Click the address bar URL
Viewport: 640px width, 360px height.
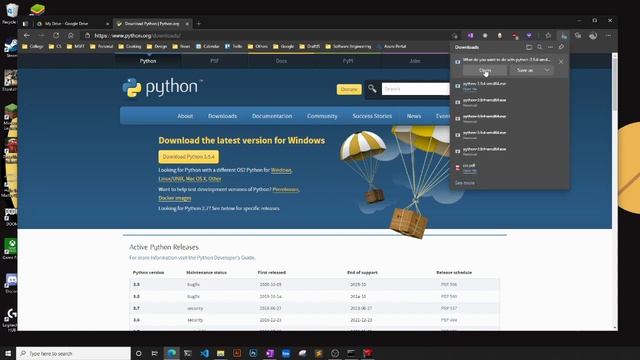(138, 36)
